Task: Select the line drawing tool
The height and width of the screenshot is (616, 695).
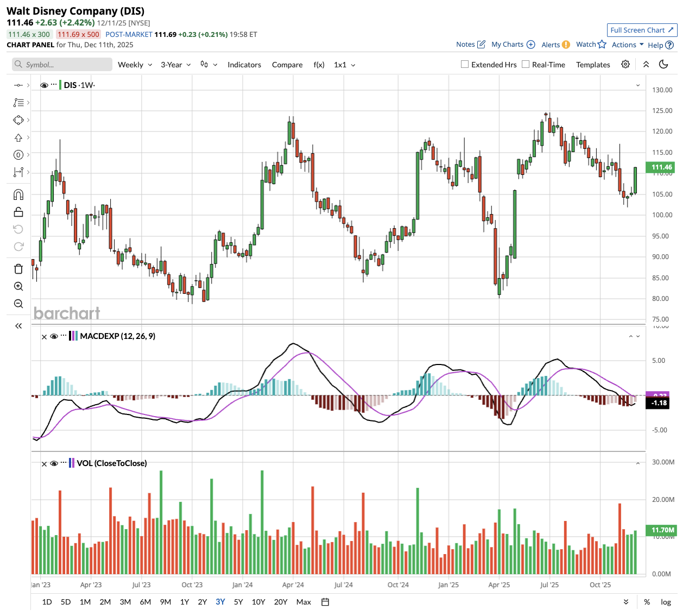Action: (18, 85)
